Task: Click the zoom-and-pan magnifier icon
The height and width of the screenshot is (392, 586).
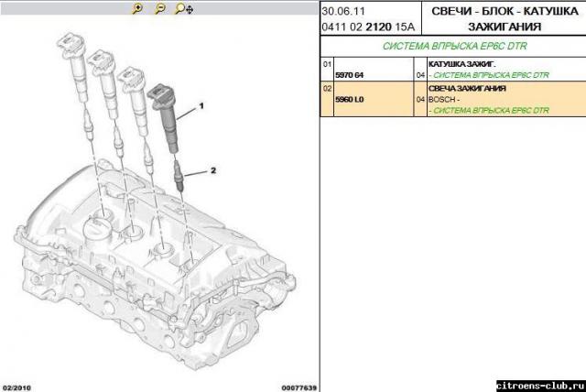Action: 180,9
